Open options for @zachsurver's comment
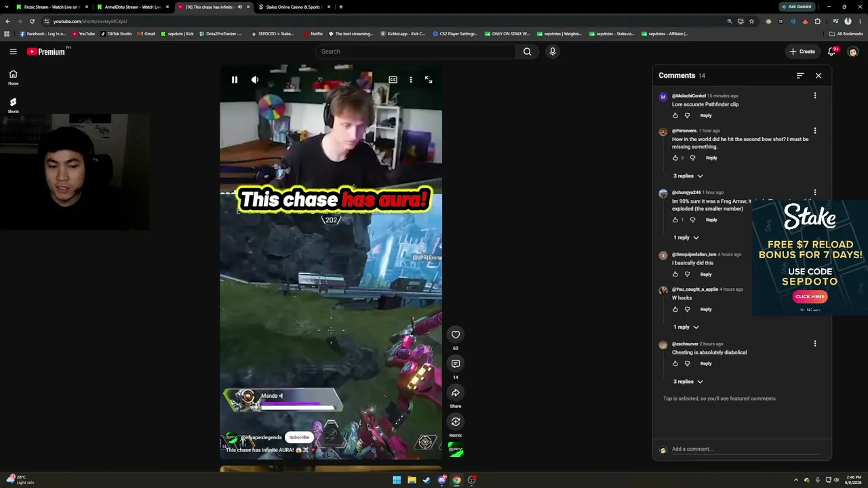 coord(815,344)
